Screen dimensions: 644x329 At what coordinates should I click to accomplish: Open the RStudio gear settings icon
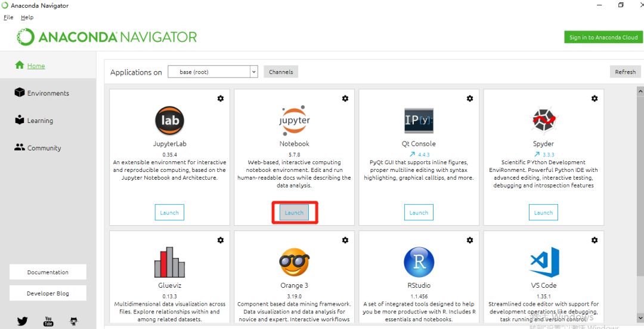[x=470, y=240]
